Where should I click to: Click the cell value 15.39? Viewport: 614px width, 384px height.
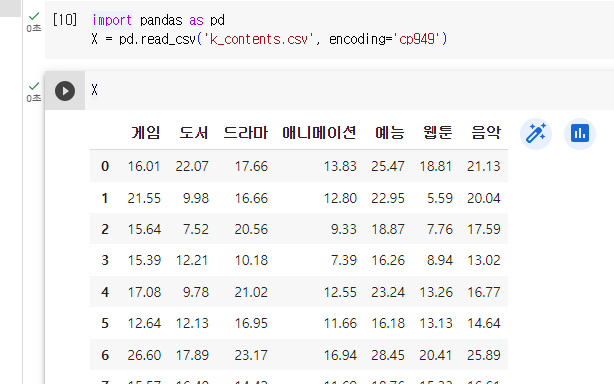(144, 260)
